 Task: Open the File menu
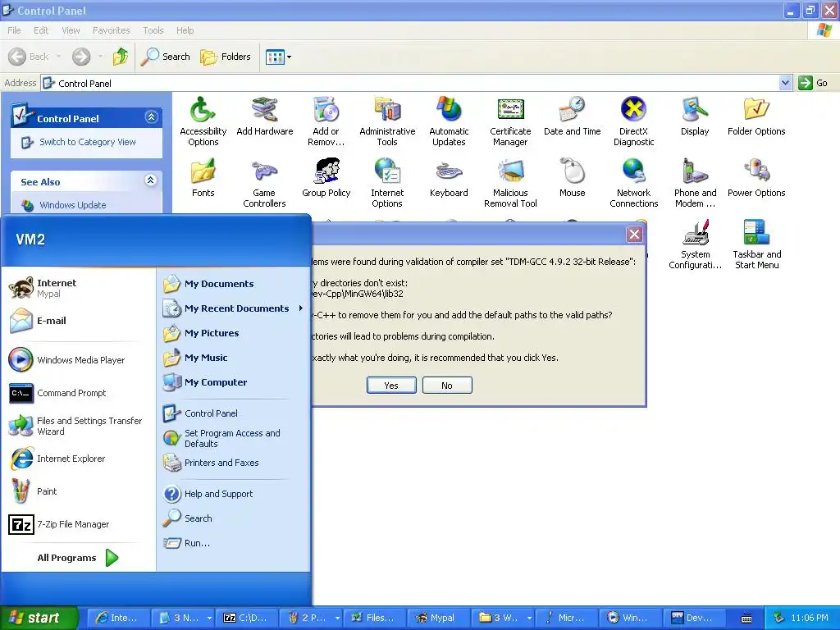pyautogui.click(x=14, y=30)
